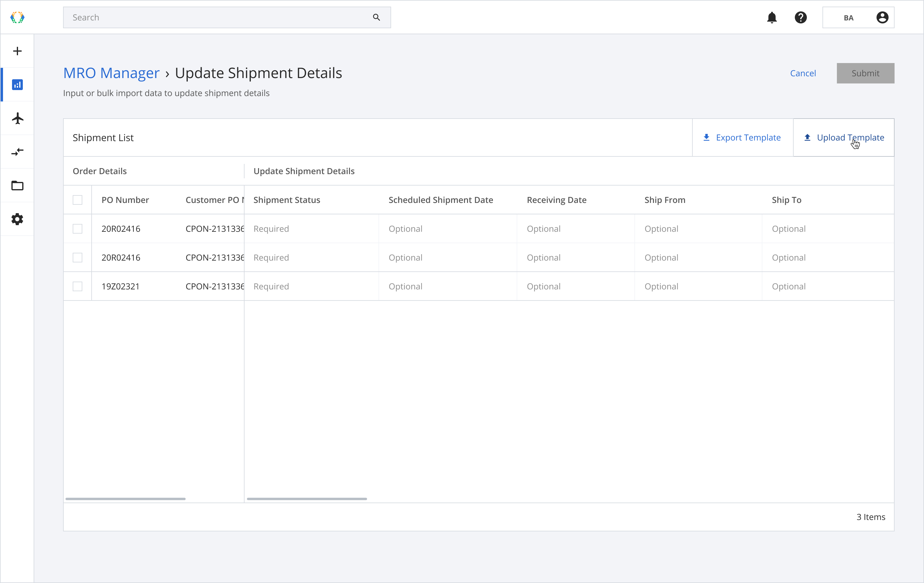924x583 pixels.
Task: Click the app logo in the top-left corner
Action: [17, 17]
